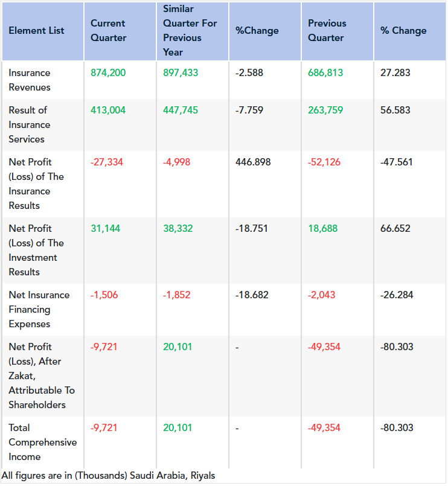Click the "Element List" column header
The height and width of the screenshot is (486, 448).
(x=36, y=31)
